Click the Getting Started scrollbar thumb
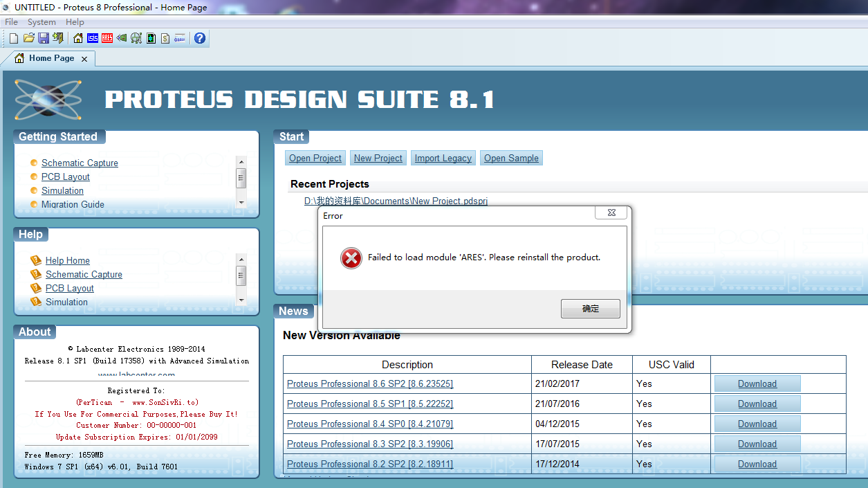This screenshot has height=488, width=868. pyautogui.click(x=241, y=178)
